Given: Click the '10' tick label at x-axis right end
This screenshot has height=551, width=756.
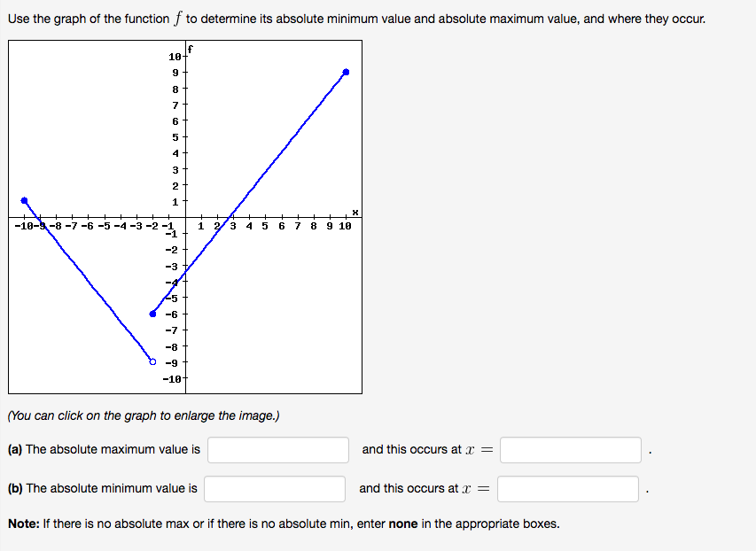Looking at the screenshot, I should click(345, 226).
